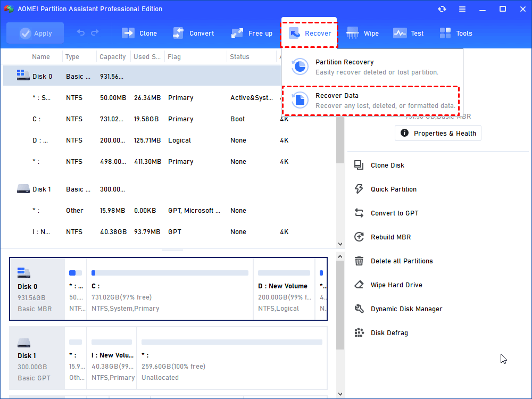Screen dimensions: 532x399
Task: Select Delete all Partitions option
Action: click(402, 261)
